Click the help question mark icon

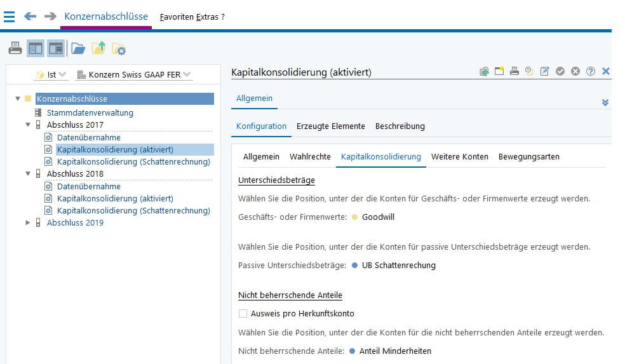[590, 71]
